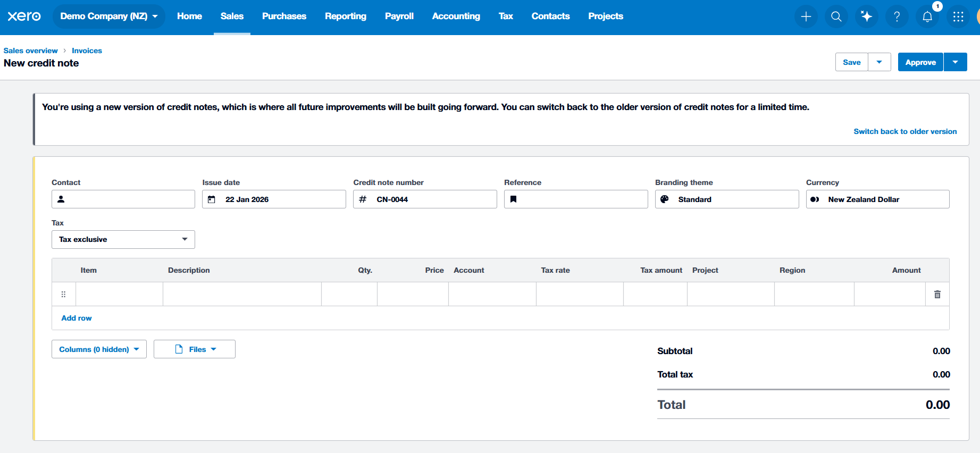
Task: Expand the Columns (0 hidden) dropdown
Action: [x=99, y=349]
